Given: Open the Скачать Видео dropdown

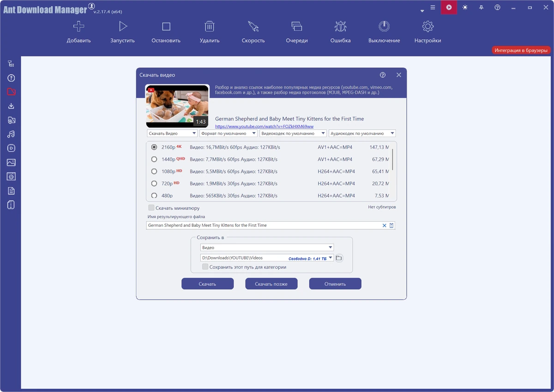Looking at the screenshot, I should [172, 133].
